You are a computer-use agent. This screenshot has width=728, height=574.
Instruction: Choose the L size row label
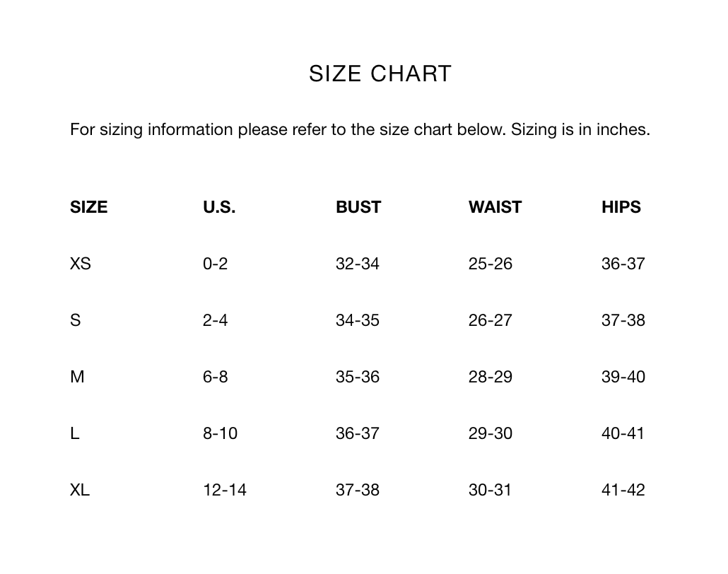coord(75,433)
